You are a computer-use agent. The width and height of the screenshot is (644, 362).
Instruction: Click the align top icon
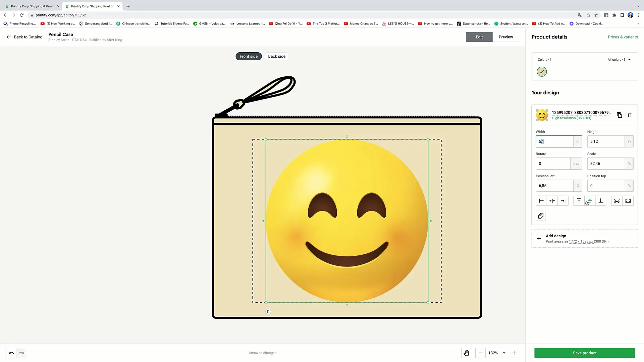579,201
